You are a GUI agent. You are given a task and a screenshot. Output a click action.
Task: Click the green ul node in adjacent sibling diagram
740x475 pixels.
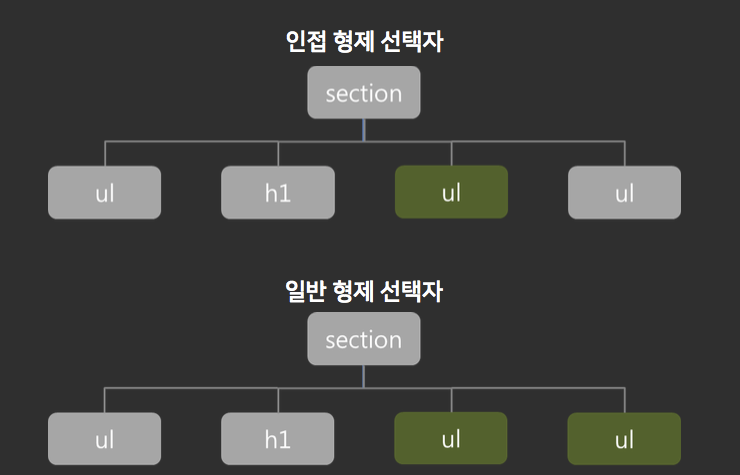point(451,192)
